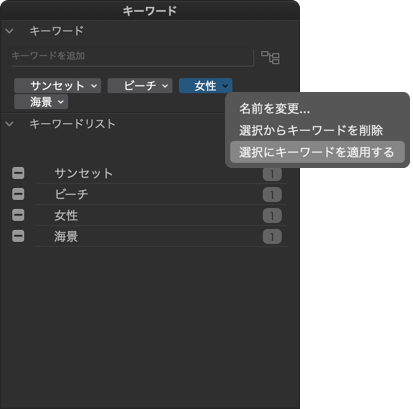This screenshot has height=409, width=413.
Task: Select the ビーチ row in keyword list
Action: click(x=161, y=194)
